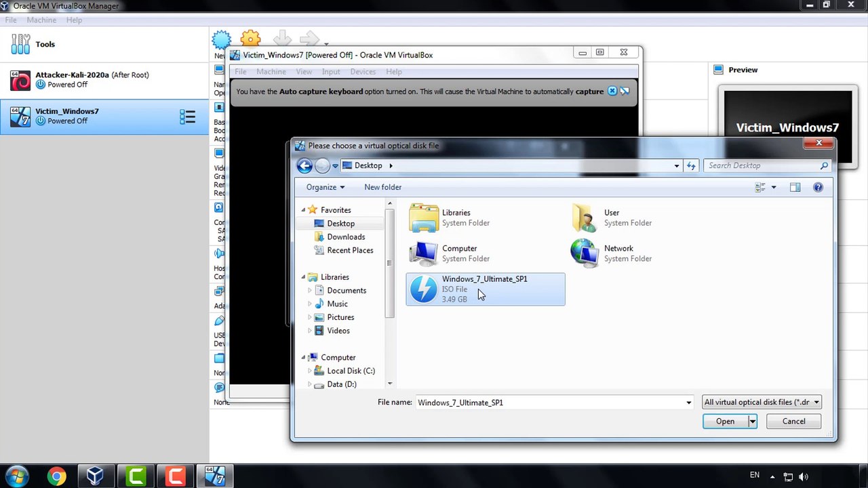Open the split arrow on Open button
Image resolution: width=868 pixels, height=488 pixels.
(752, 422)
